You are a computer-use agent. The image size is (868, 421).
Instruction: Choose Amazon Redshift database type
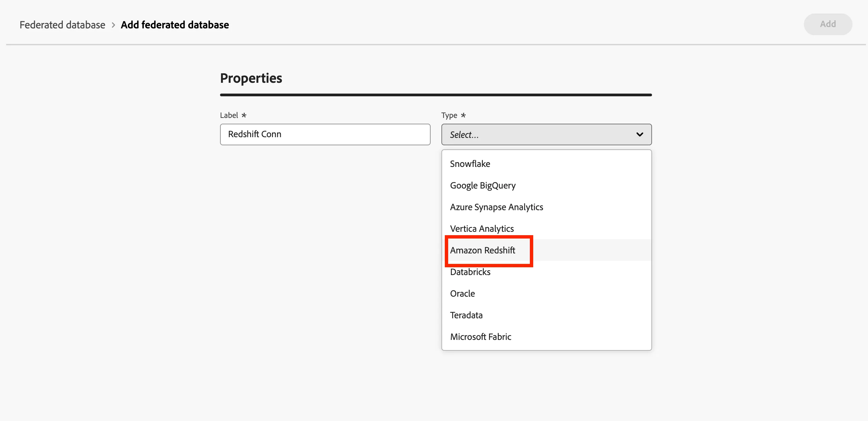546,250
